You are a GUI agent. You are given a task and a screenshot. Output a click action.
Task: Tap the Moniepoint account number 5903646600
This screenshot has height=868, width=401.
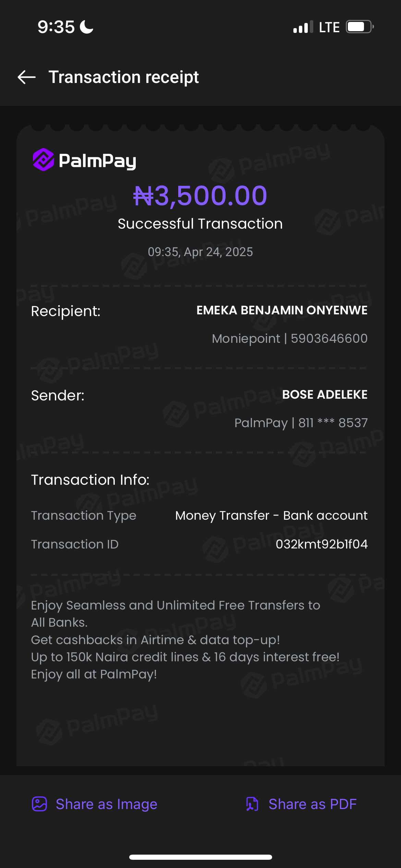pyautogui.click(x=329, y=338)
